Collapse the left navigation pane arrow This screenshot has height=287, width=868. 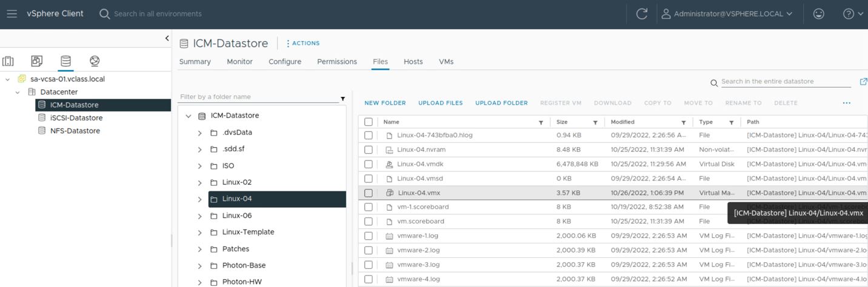point(167,38)
